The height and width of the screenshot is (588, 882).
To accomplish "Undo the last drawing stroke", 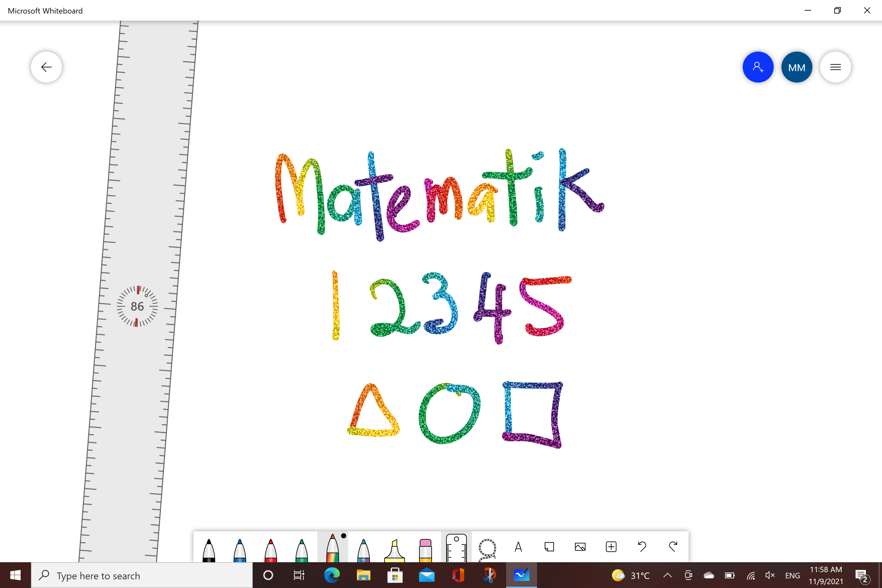I will click(x=642, y=547).
